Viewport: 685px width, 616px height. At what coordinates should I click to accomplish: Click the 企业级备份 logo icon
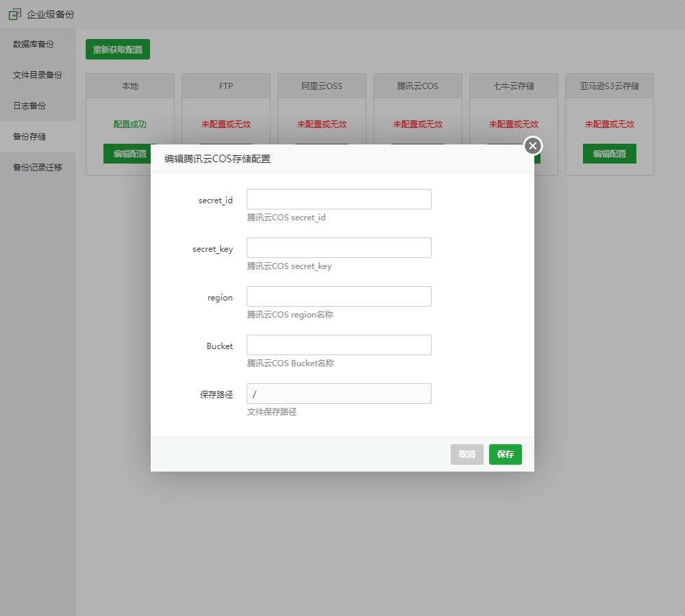pos(14,14)
